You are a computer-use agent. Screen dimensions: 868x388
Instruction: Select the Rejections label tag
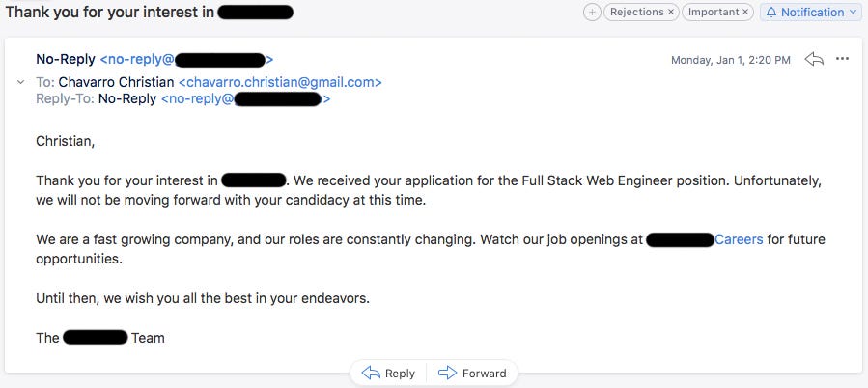(636, 13)
